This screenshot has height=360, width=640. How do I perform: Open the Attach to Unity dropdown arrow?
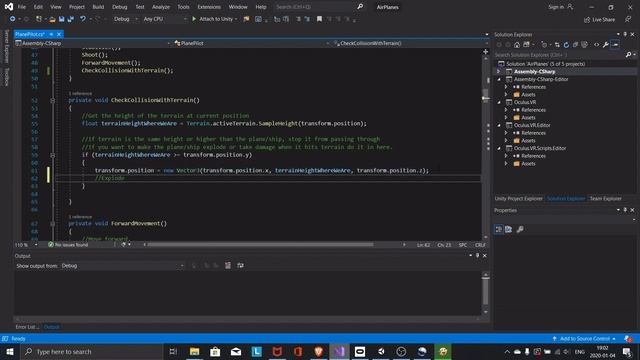coord(236,19)
